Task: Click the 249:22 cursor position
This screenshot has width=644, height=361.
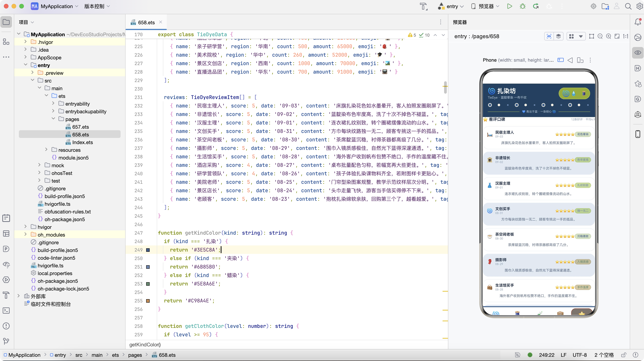Action: point(547,355)
